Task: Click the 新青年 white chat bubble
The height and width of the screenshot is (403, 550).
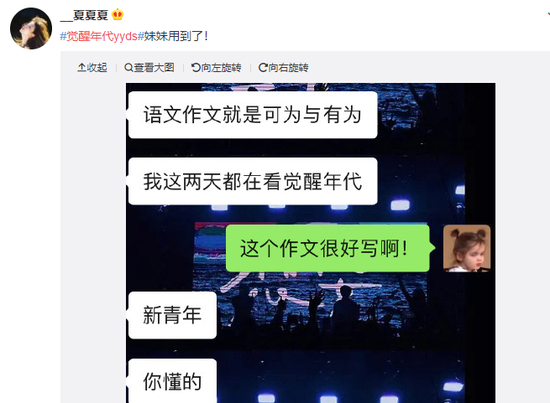Action: (172, 315)
